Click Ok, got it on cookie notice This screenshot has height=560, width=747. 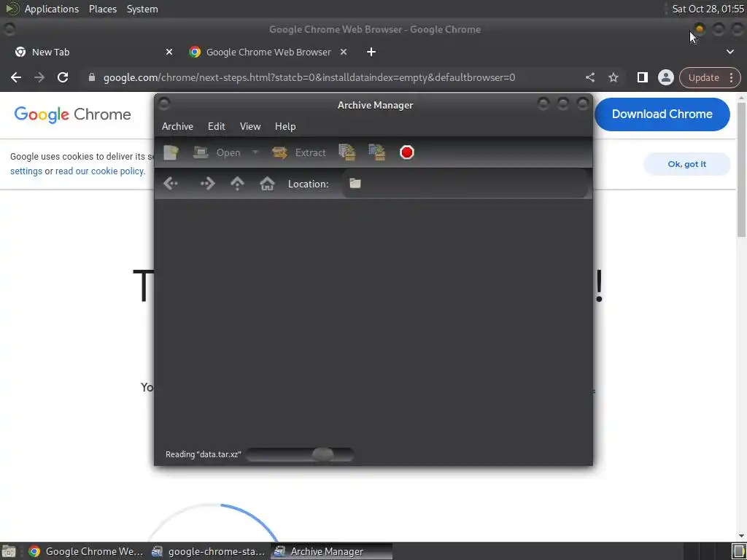click(686, 164)
